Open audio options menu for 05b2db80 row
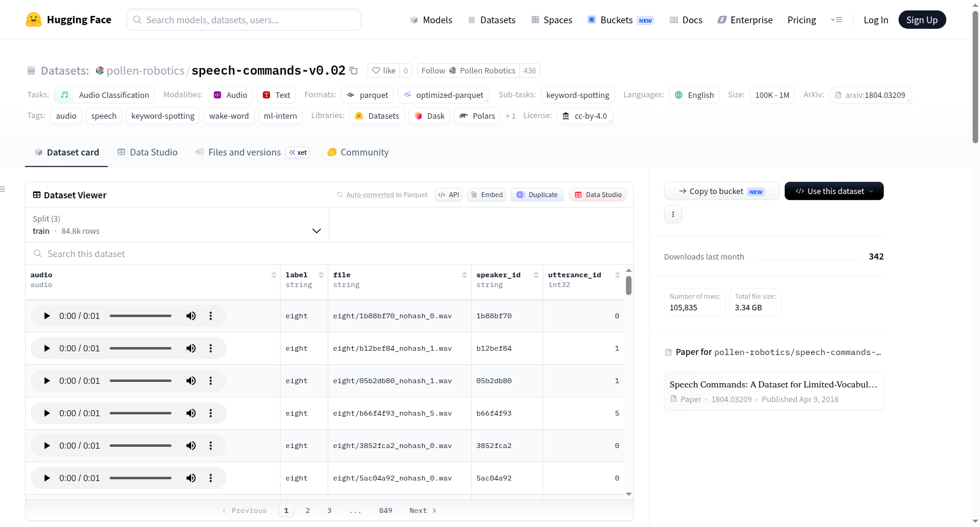Screen dimensions: 980x527 [211, 381]
